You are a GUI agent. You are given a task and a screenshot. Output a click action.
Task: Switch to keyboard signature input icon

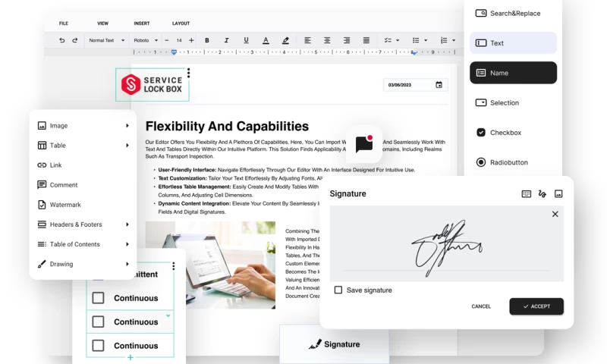(527, 194)
